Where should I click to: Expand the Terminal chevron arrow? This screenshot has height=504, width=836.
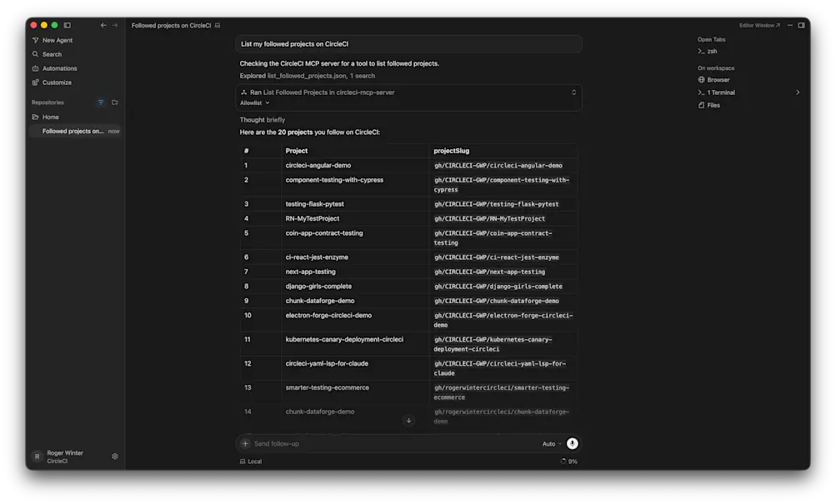tap(798, 92)
